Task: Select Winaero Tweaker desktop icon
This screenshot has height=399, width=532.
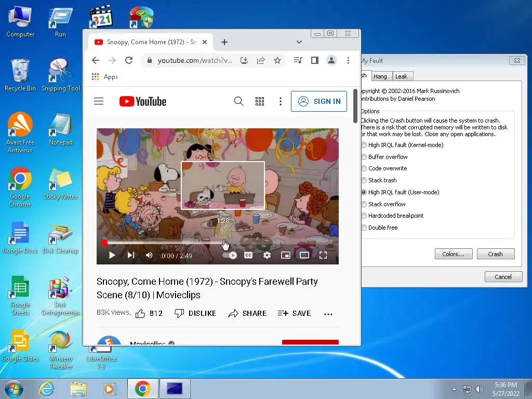Action: click(60, 350)
